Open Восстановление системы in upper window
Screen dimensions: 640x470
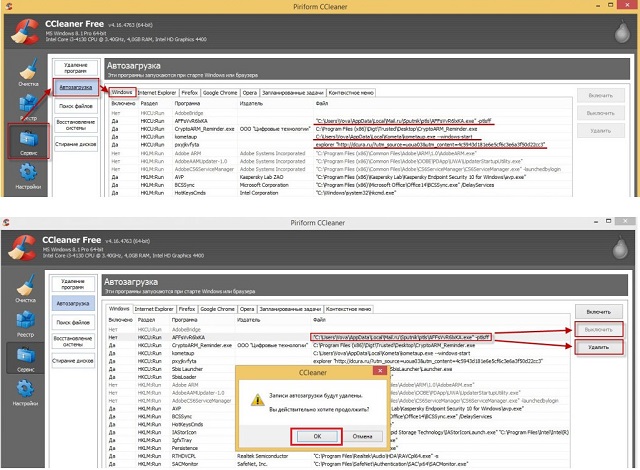pos(76,125)
